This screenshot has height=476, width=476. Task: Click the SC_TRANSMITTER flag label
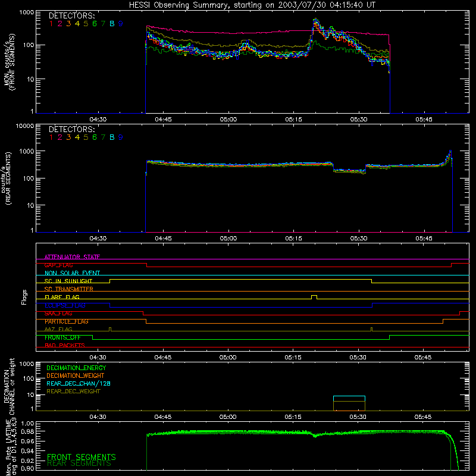click(69, 289)
